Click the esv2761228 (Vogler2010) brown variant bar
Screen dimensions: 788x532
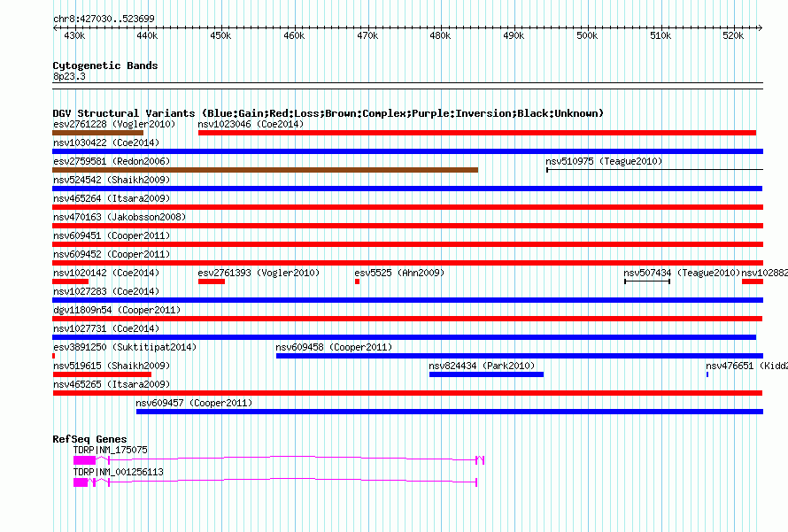tap(98, 133)
